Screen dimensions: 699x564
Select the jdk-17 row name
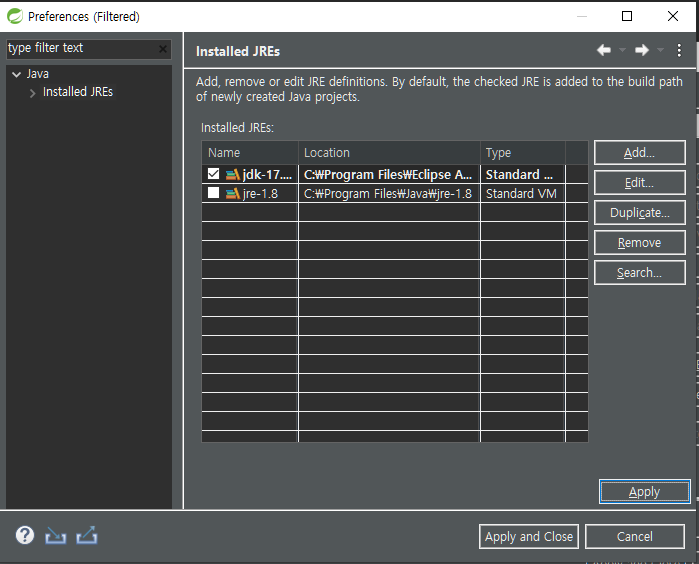tap(267, 174)
